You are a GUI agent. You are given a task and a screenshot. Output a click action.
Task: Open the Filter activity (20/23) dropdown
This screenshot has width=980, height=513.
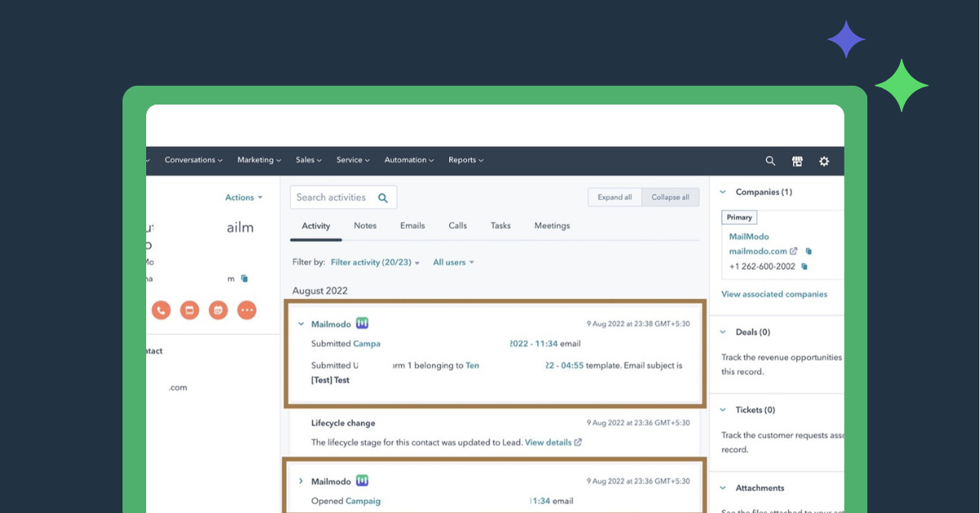coord(375,262)
